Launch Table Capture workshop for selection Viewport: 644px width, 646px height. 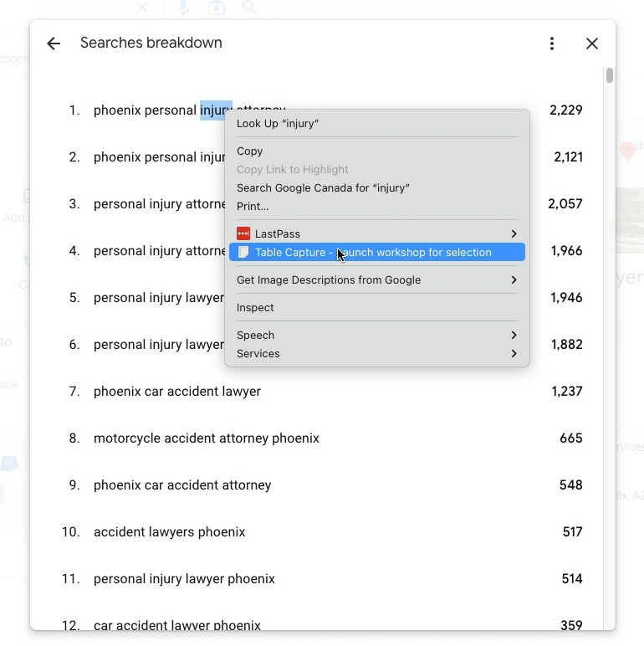coord(373,253)
